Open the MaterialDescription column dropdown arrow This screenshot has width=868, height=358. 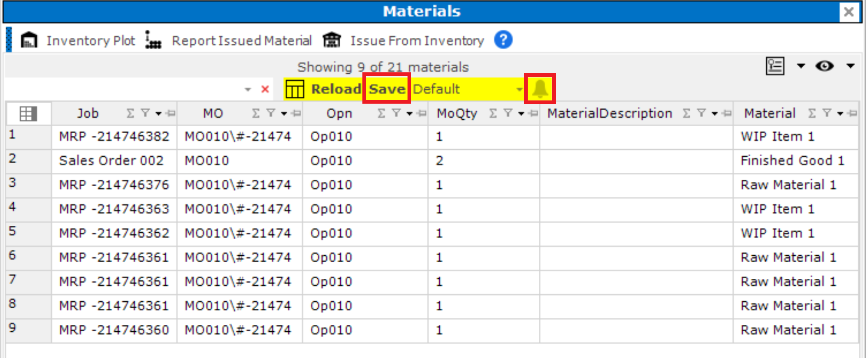[715, 114]
